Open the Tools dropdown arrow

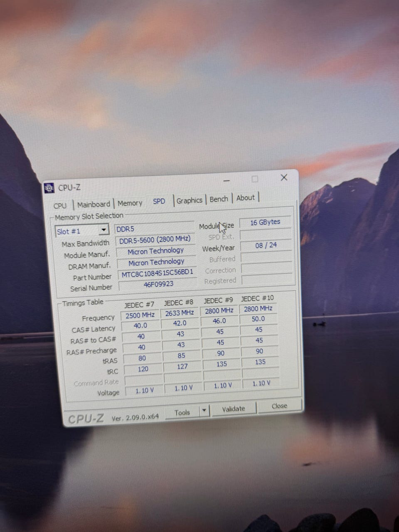click(204, 411)
